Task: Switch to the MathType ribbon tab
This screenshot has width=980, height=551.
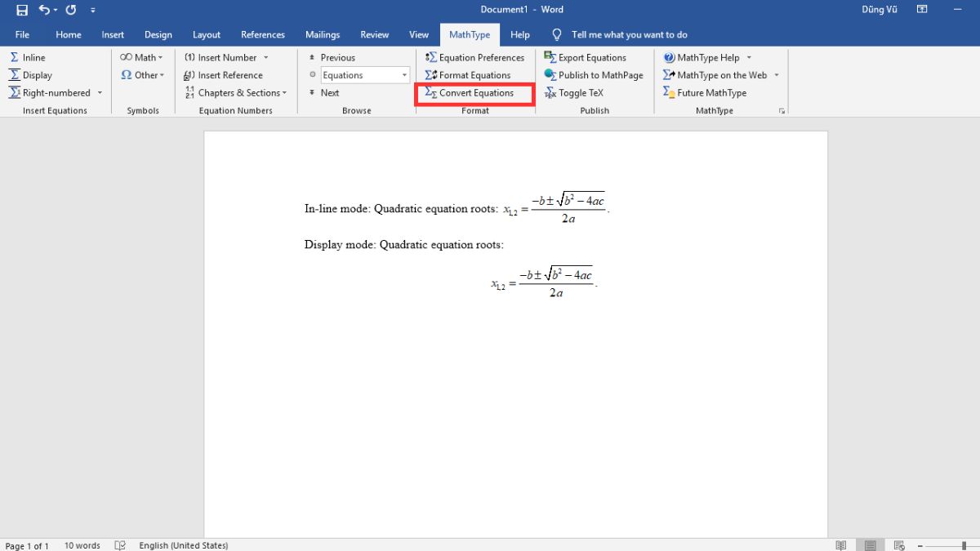Action: click(470, 34)
